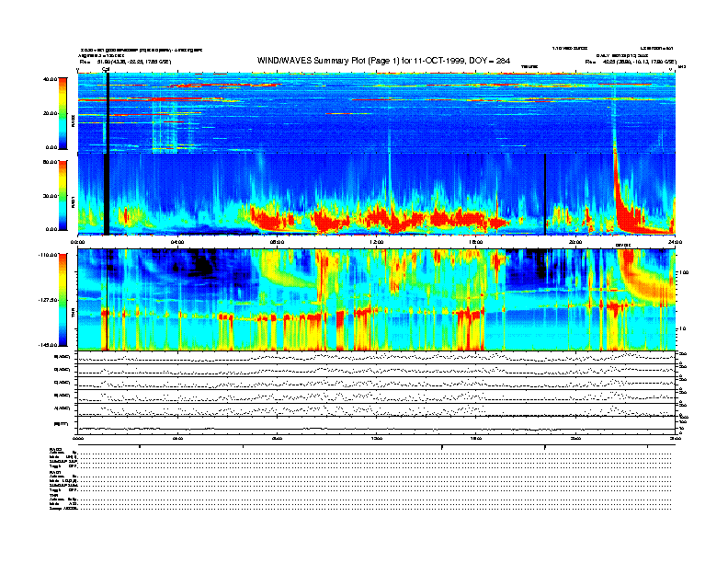Click the lowest line-plot strip above the time axis
The height and width of the screenshot is (563, 728).
click(x=377, y=425)
